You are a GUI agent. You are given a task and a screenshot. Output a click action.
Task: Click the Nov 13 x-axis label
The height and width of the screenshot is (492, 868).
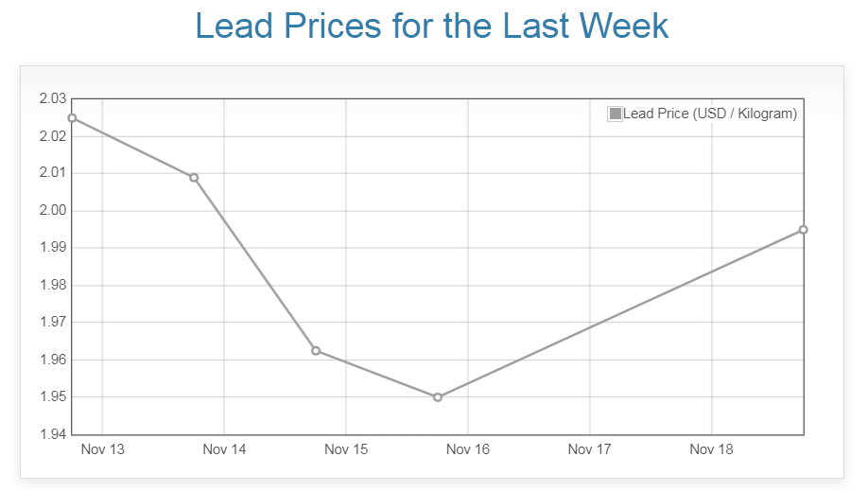click(x=102, y=449)
